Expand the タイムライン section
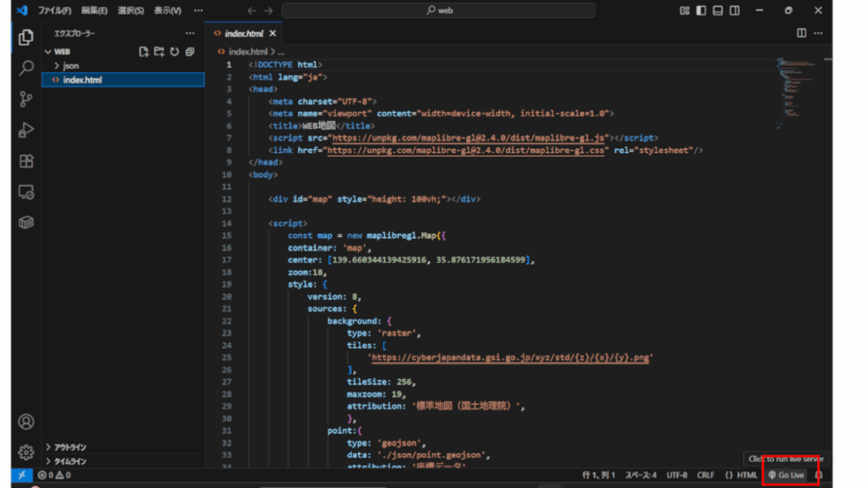 coord(70,461)
